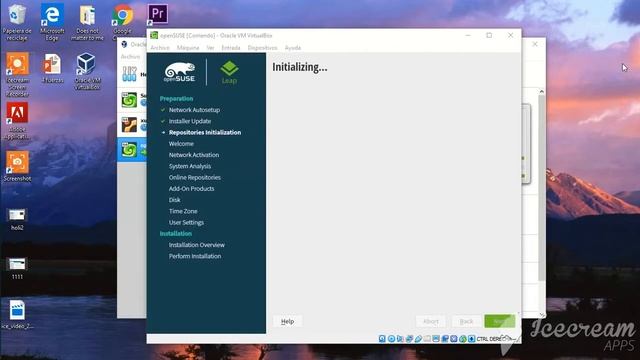Click the Back button
This screenshot has height=360, width=640.
pyautogui.click(x=466, y=322)
